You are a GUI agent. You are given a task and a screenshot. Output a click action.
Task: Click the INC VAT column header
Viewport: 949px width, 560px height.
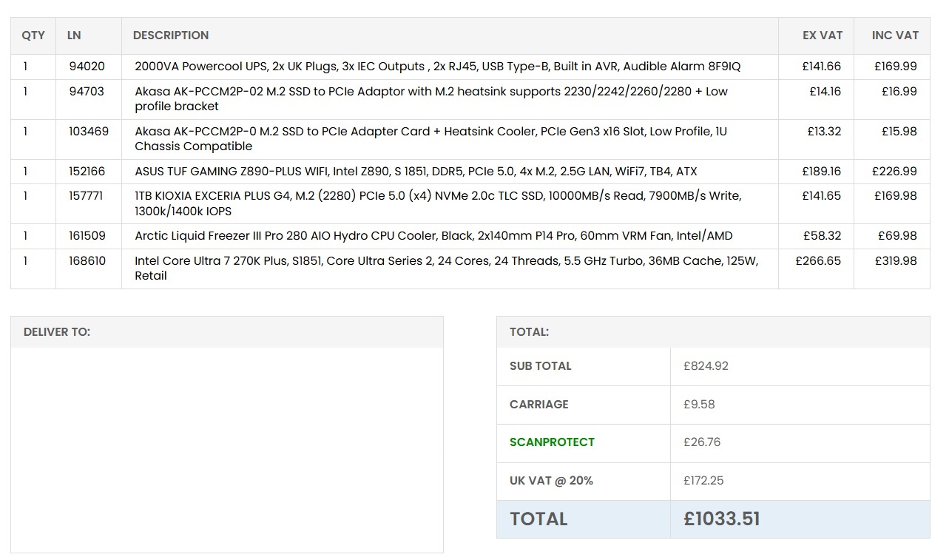[x=895, y=36]
